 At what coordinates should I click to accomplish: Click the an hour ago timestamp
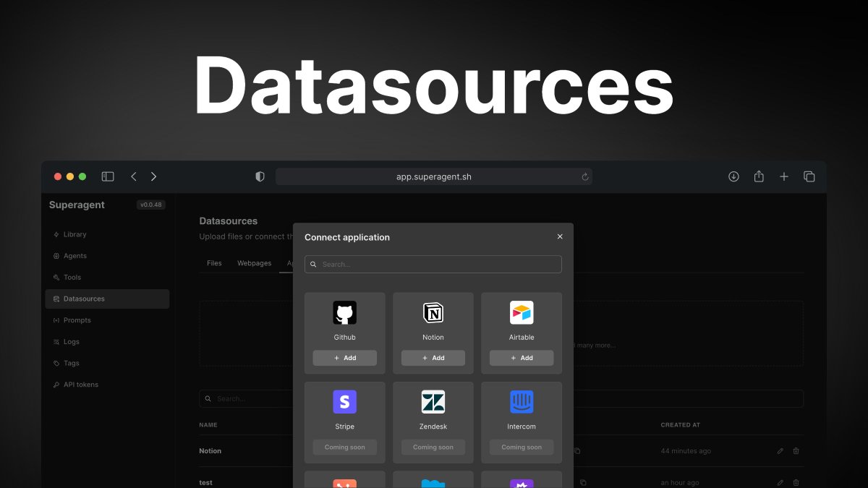coord(680,482)
